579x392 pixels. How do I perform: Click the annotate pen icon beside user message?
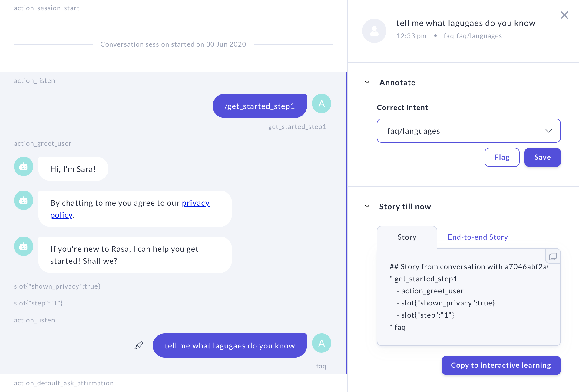coord(139,345)
